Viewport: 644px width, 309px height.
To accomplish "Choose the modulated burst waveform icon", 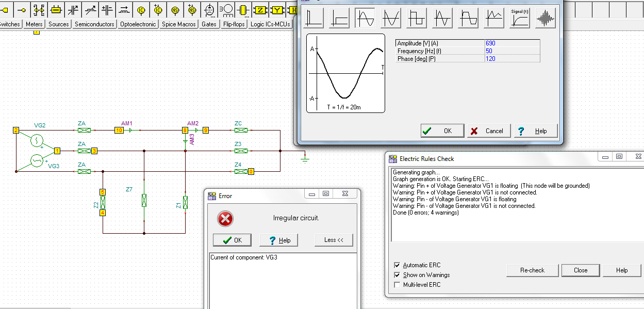I will coord(546,19).
